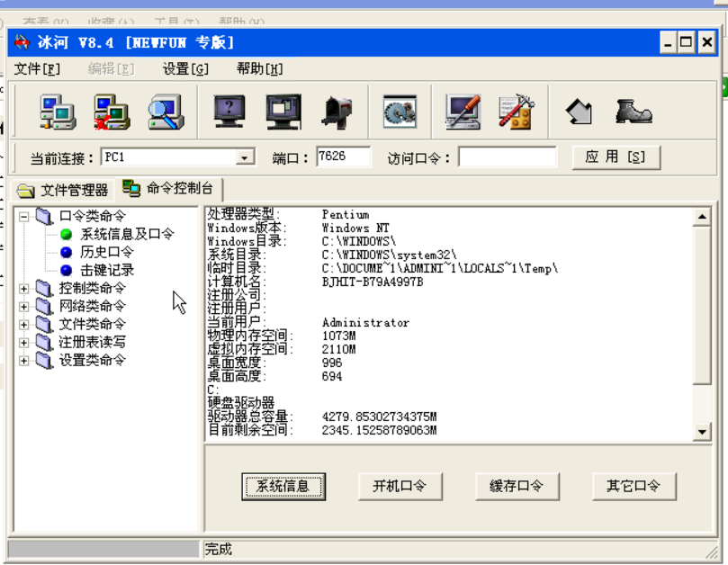This screenshot has height=565, width=728.
Task: Click the 其它口令 button
Action: click(634, 487)
